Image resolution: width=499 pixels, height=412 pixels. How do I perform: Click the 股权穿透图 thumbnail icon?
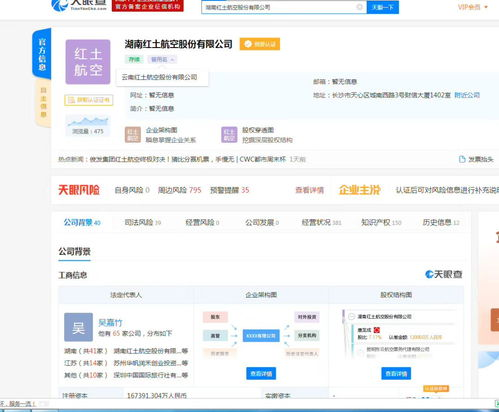(x=229, y=135)
